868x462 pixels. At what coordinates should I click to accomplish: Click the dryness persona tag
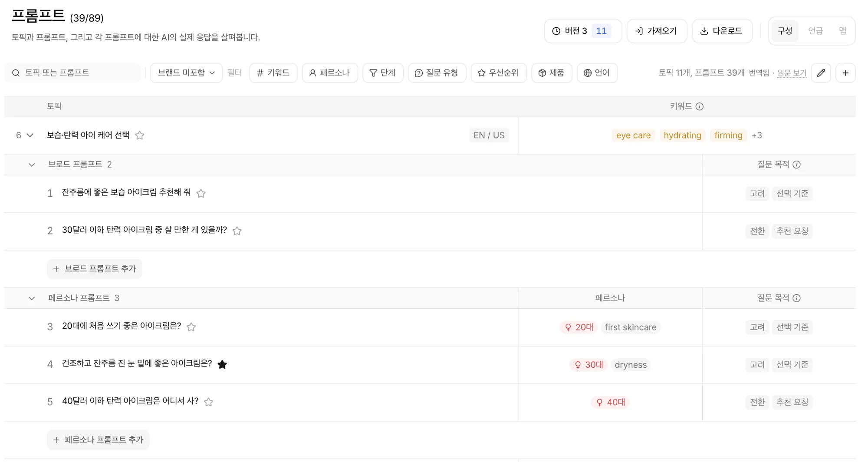[631, 365]
